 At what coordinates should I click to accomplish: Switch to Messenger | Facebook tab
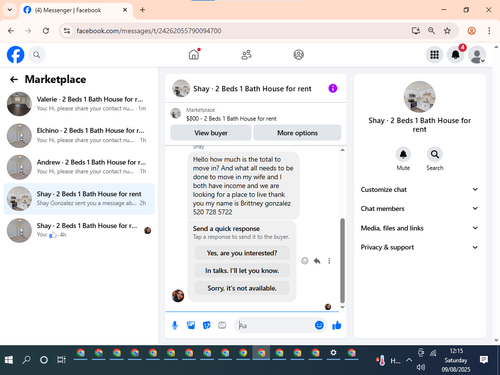[x=75, y=10]
